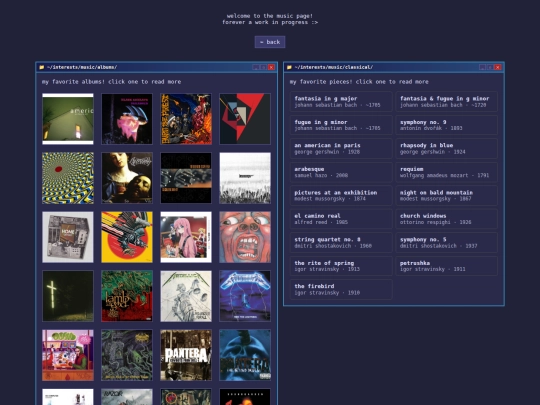This screenshot has height=405, width=540.
Task: Go back using the back button
Action: pos(270,42)
